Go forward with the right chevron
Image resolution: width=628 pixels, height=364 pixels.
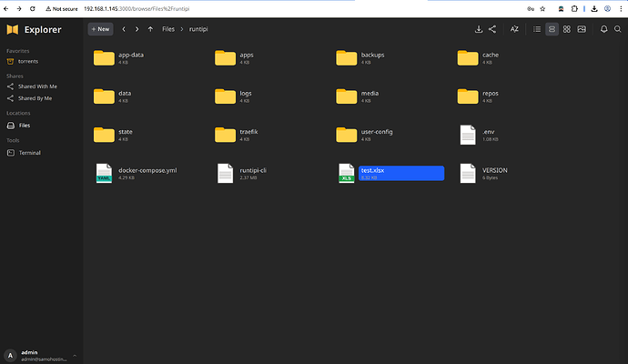(x=137, y=29)
